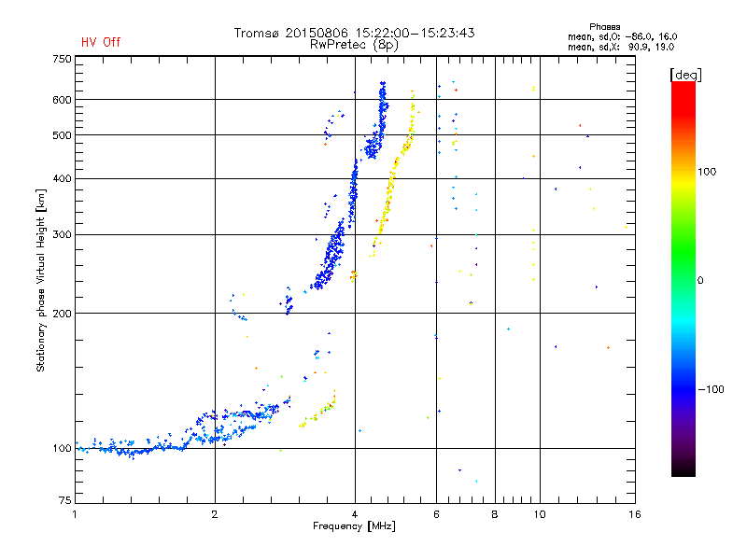
Task: Click the x-axis '1' tick label
Action: (75, 514)
